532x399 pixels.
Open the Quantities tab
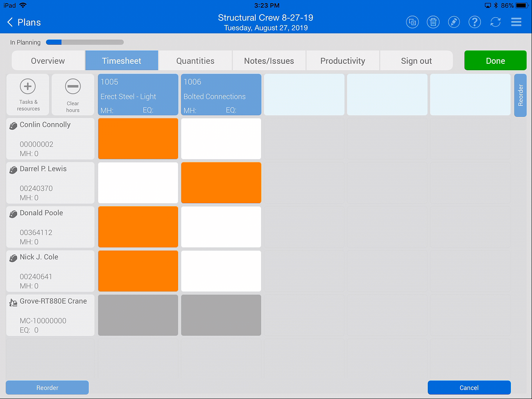coord(195,61)
